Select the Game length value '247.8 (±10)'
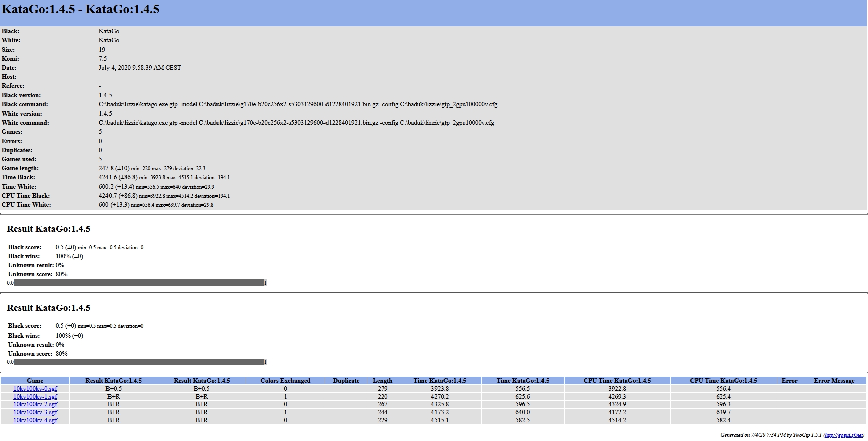Image resolution: width=868 pixels, height=441 pixels. tap(114, 168)
